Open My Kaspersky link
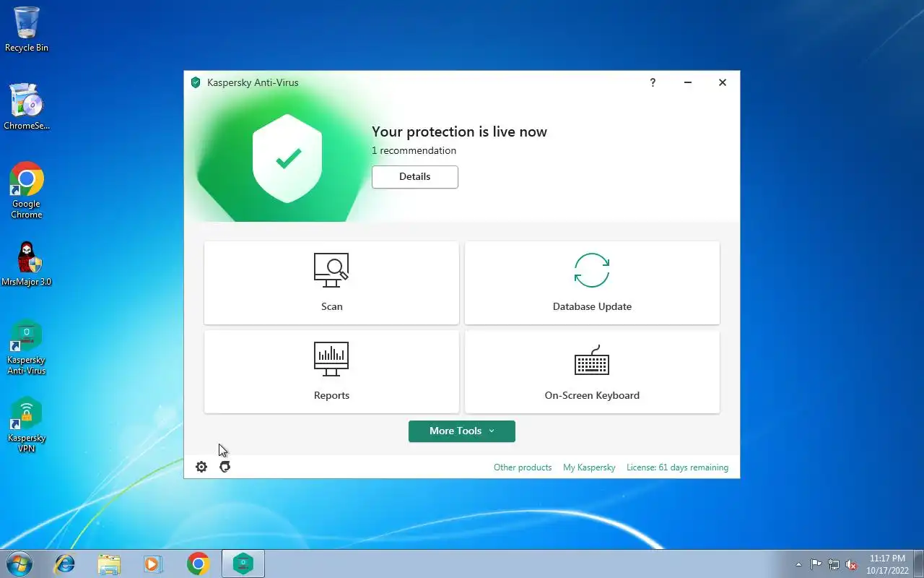 tap(589, 467)
